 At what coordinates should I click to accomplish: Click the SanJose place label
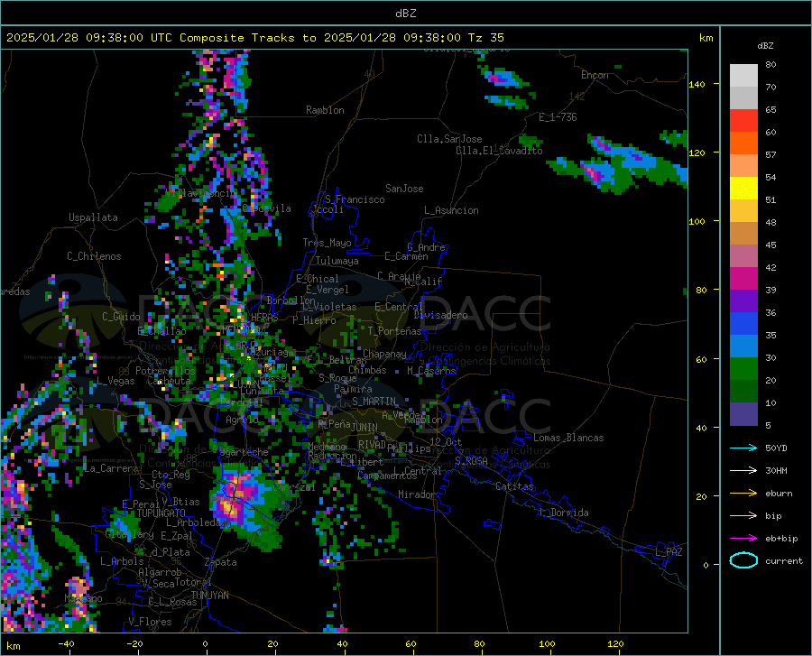tap(404, 189)
